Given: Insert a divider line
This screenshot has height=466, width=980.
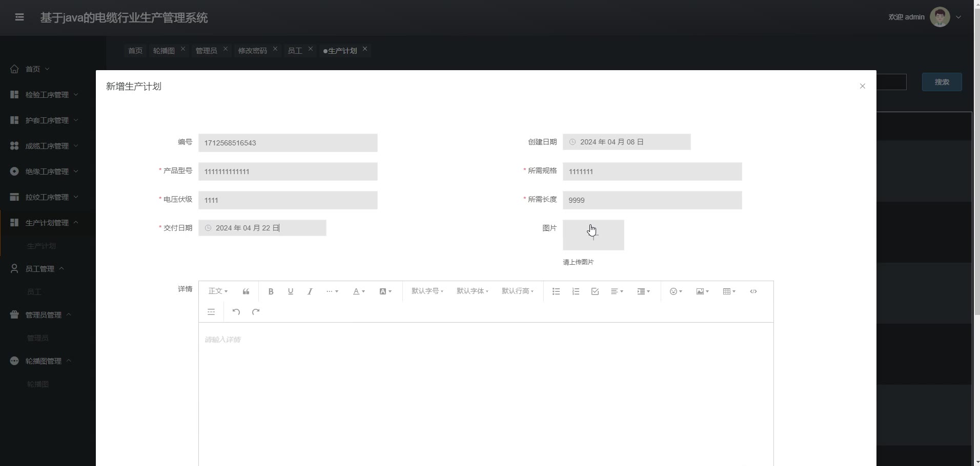Looking at the screenshot, I should pyautogui.click(x=211, y=312).
